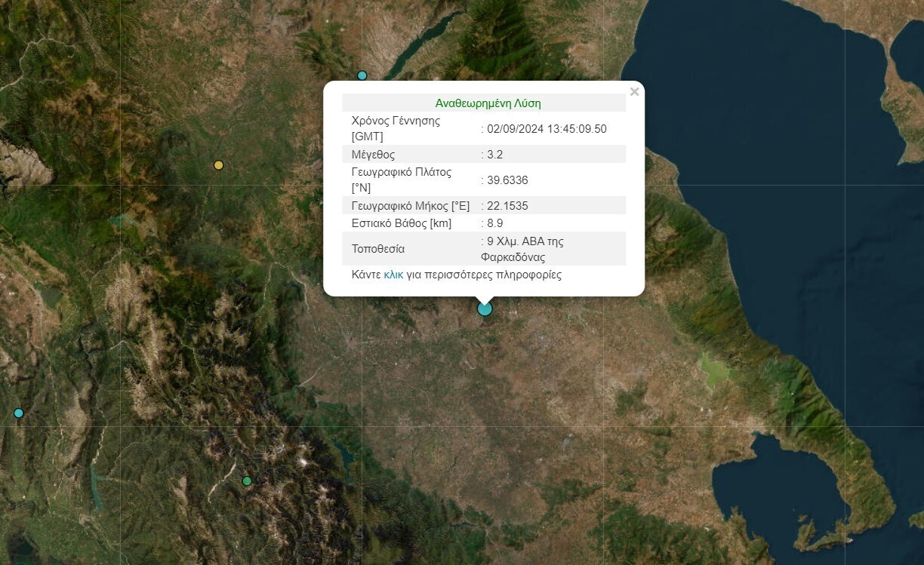This screenshot has width=924, height=565.
Task: Select the teal marker near the northern lake
Action: [x=362, y=75]
